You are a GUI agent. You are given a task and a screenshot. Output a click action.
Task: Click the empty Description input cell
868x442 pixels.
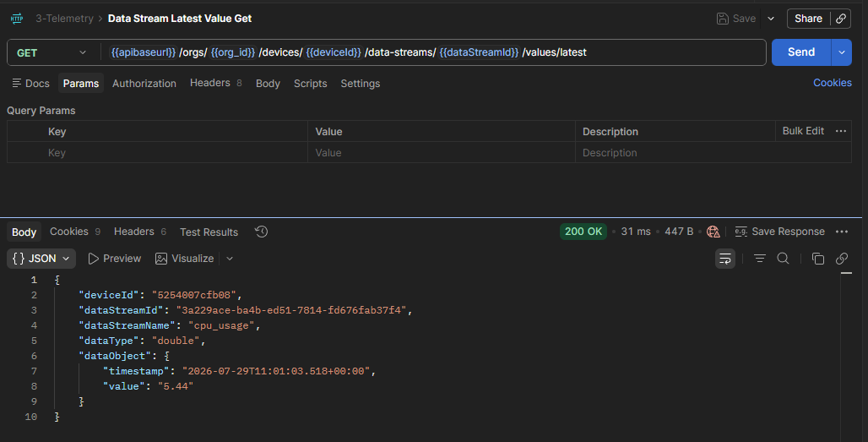[713, 152]
